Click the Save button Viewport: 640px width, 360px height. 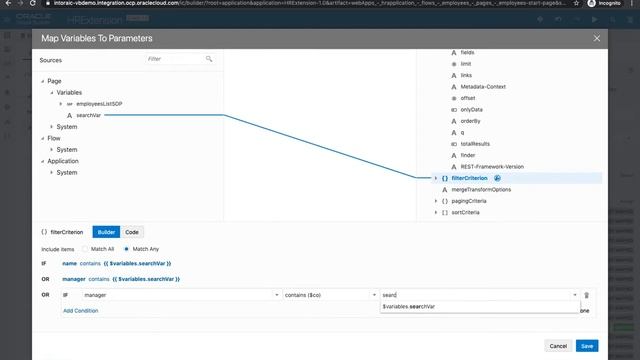587,346
